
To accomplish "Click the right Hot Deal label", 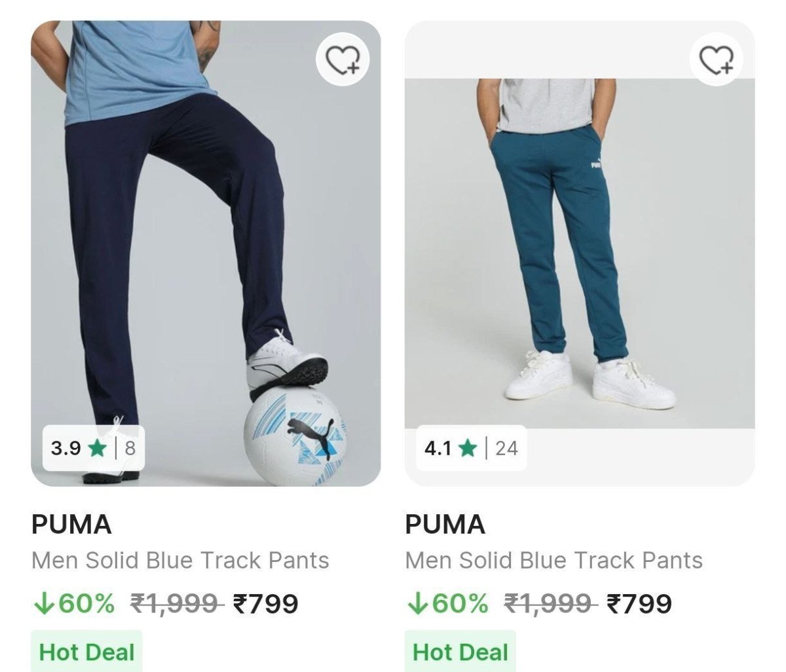I will click(460, 652).
